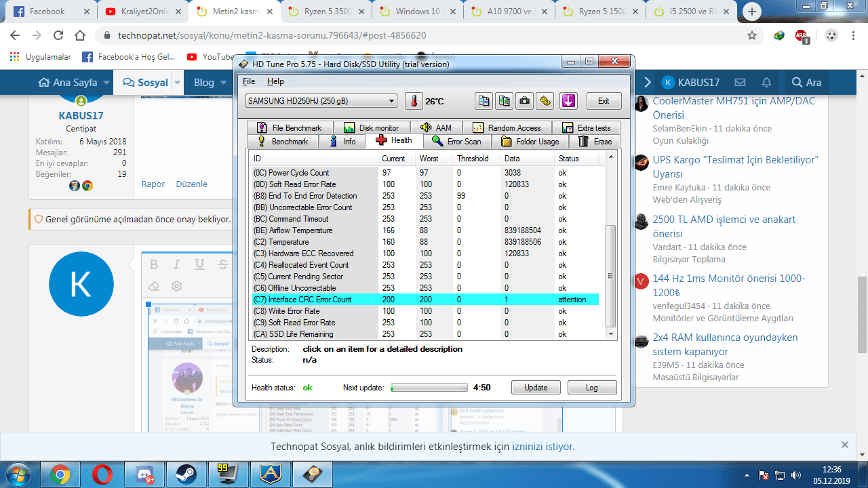Copy screenshot to clipboard in HD Tune toolbar
The height and width of the screenshot is (488, 868).
point(504,101)
